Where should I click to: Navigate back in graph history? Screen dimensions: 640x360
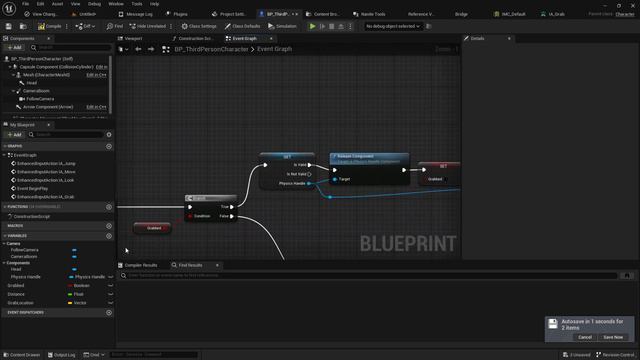[138, 49]
